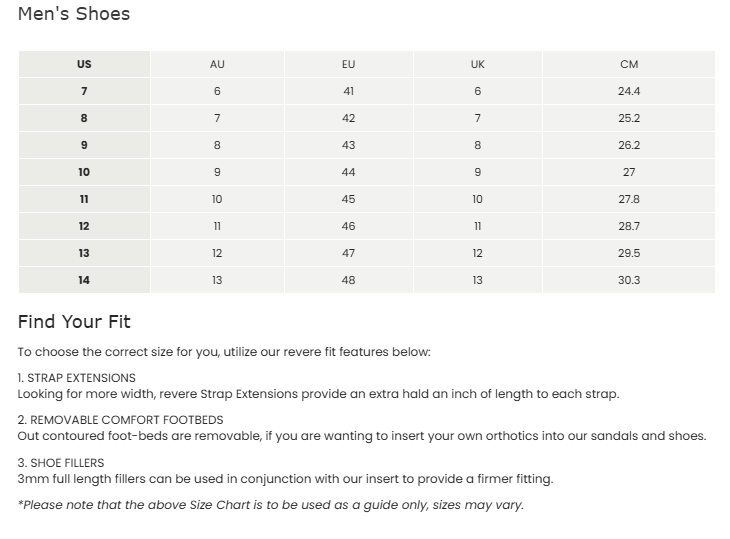Select the UK column header
Image resolution: width=730 pixels, height=539 pixels.
pos(477,64)
